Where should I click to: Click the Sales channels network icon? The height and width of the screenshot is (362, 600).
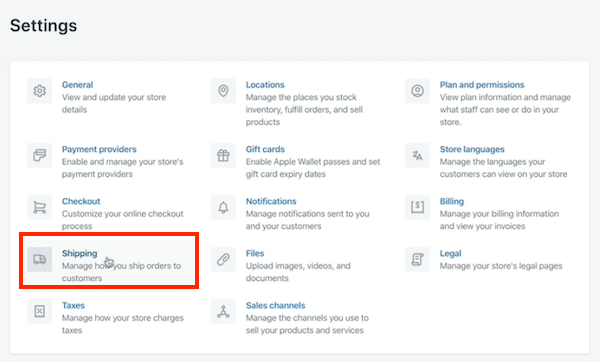pos(223,311)
